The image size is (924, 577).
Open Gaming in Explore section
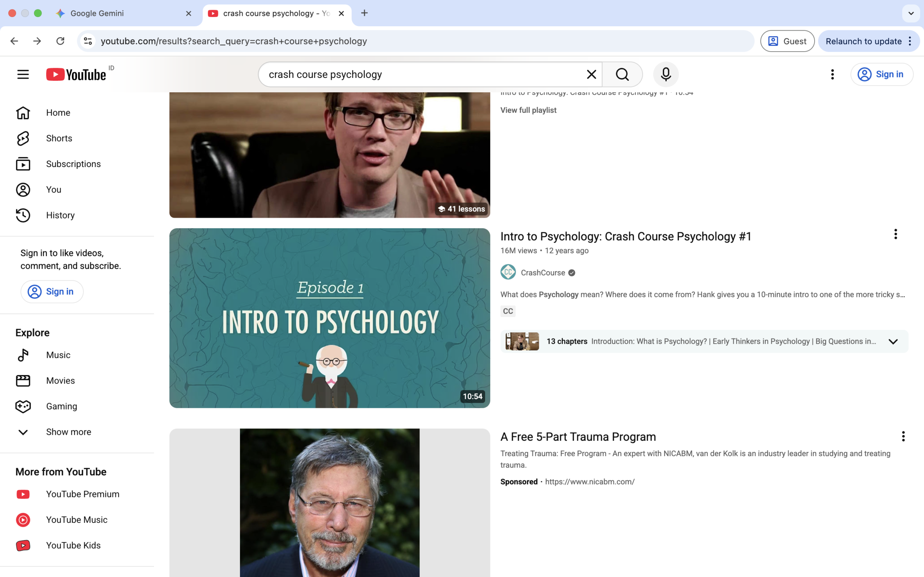[61, 406]
